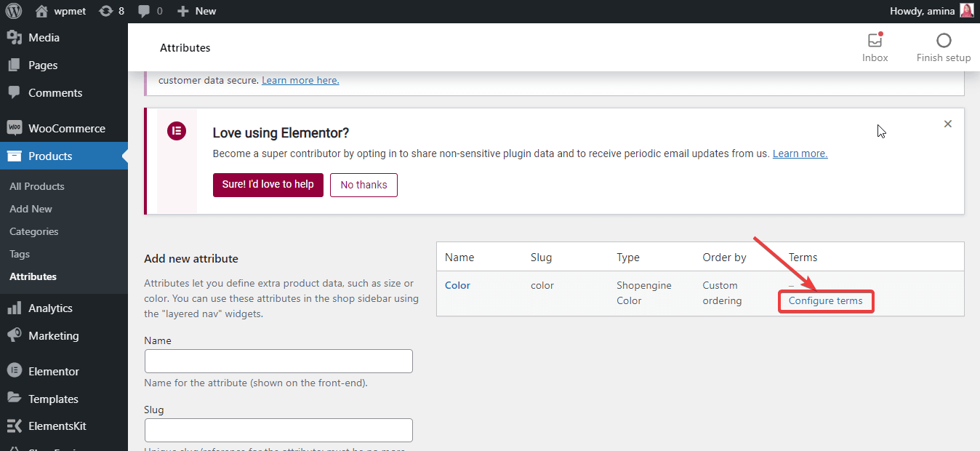Select Categories under Products
The height and width of the screenshot is (451, 980).
click(x=34, y=231)
